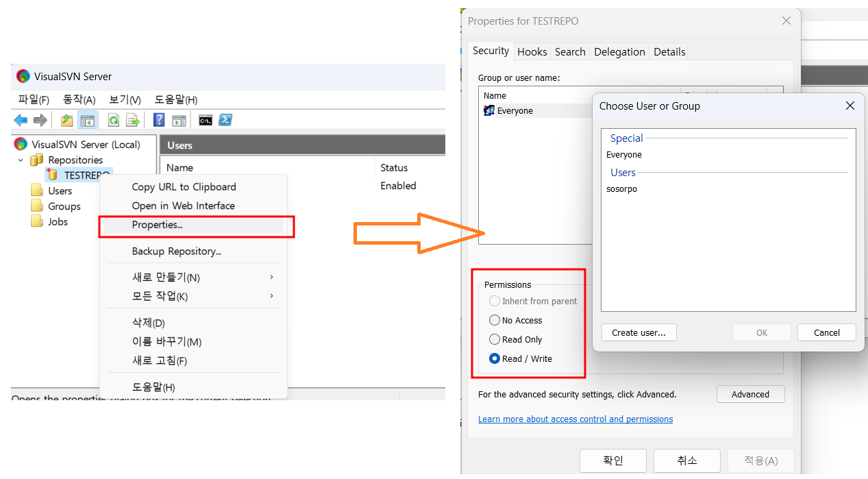Choose Copy URL to Clipboard

click(184, 186)
